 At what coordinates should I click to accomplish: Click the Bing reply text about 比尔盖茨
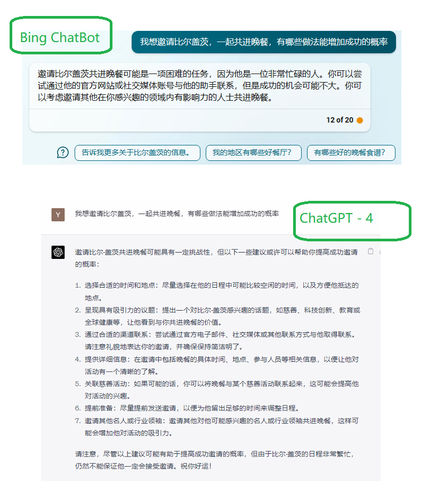pos(200,85)
